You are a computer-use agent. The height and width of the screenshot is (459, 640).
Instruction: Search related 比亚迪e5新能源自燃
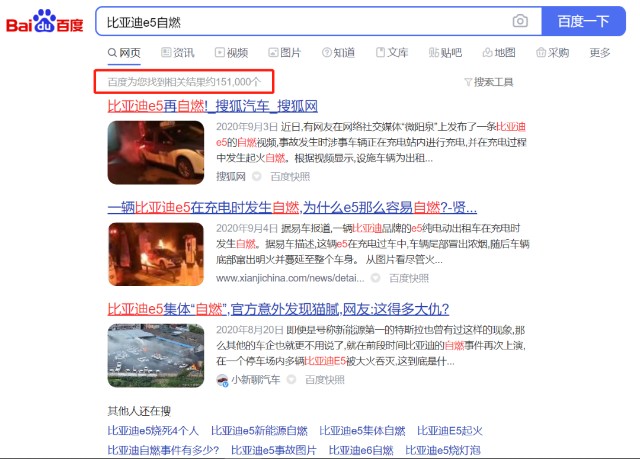(x=259, y=431)
